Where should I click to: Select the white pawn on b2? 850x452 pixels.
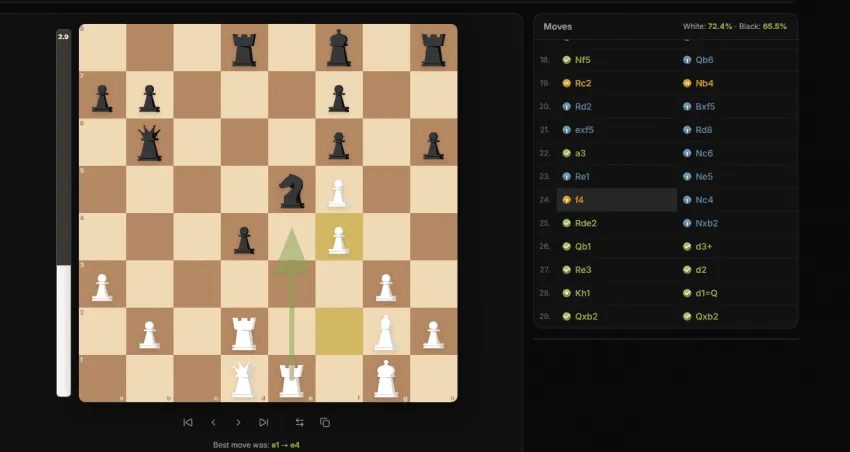pyautogui.click(x=150, y=334)
